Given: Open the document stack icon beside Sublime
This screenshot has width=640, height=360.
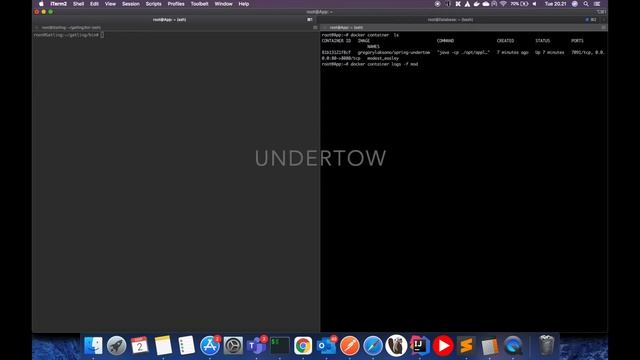Looking at the screenshot, I should click(x=489, y=346).
